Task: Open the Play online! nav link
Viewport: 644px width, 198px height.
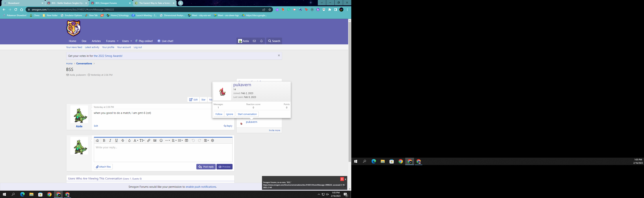Action: click(x=144, y=41)
